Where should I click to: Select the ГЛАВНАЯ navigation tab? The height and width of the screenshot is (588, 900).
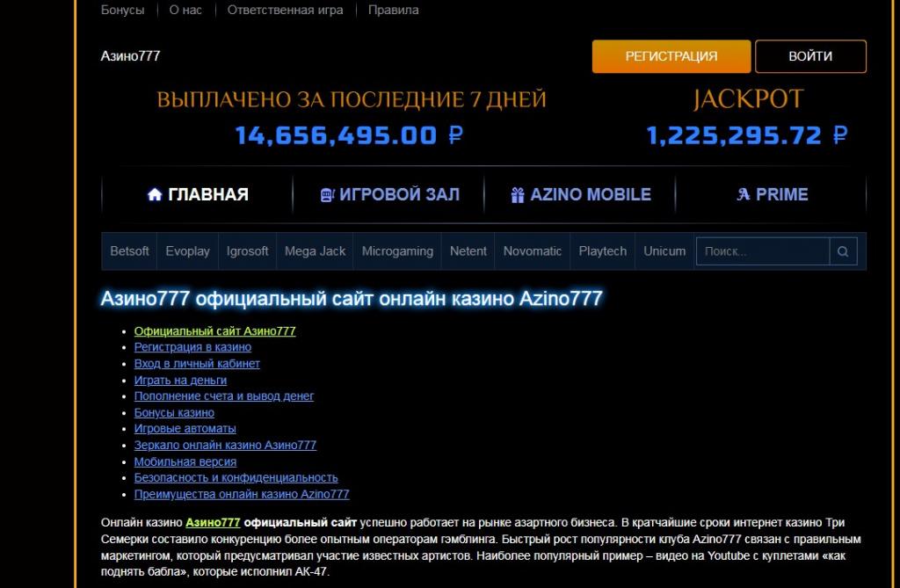coord(198,194)
